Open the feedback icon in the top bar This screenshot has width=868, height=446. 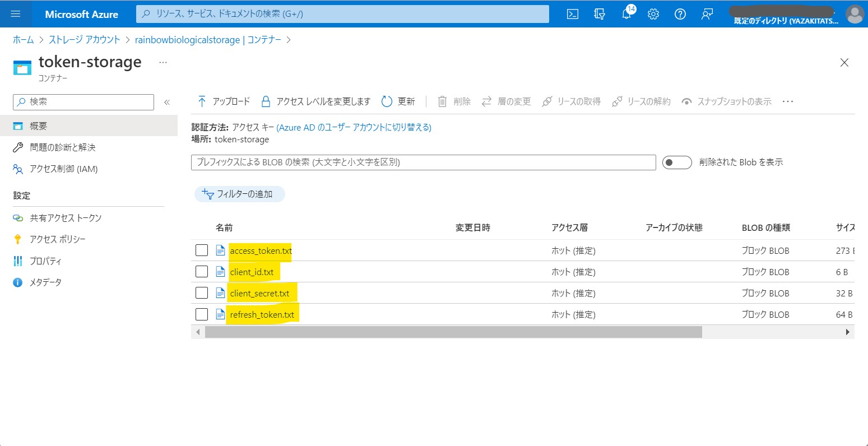pyautogui.click(x=707, y=14)
